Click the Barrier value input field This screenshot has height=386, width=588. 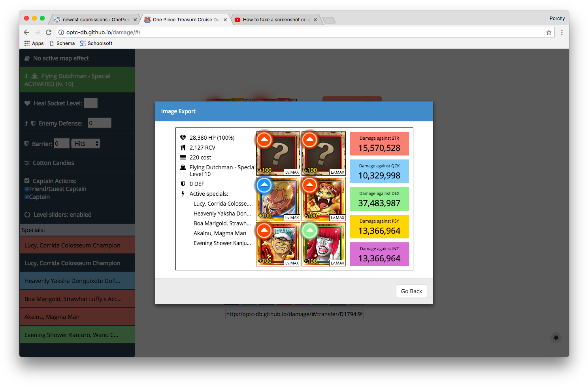[x=62, y=144]
